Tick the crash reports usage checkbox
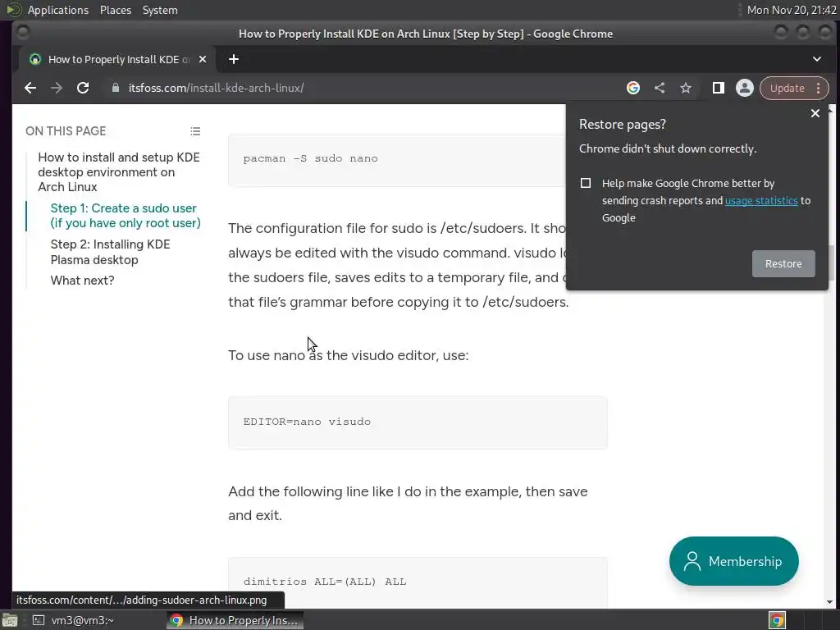This screenshot has height=630, width=840. pyautogui.click(x=586, y=183)
